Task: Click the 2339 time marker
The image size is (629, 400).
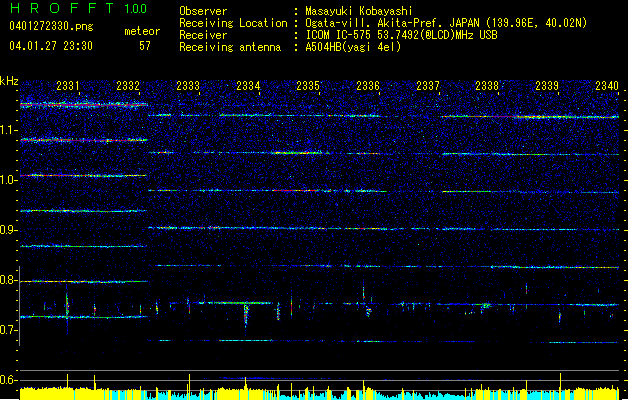Action: coord(547,85)
